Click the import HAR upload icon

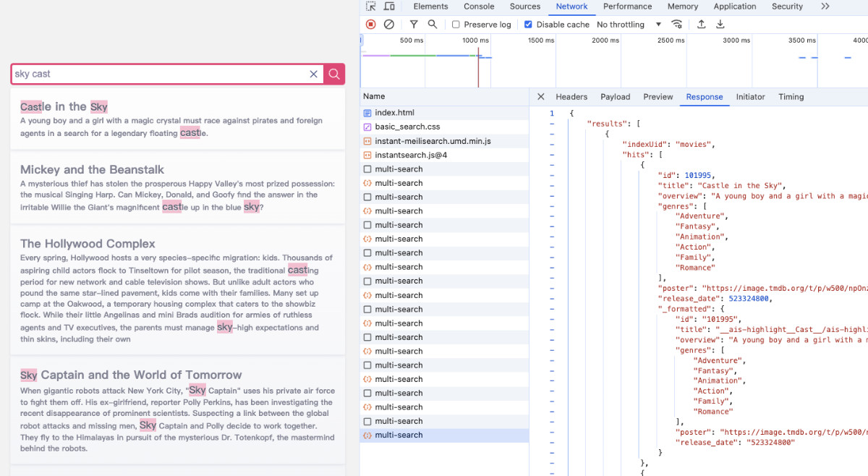pyautogui.click(x=702, y=25)
